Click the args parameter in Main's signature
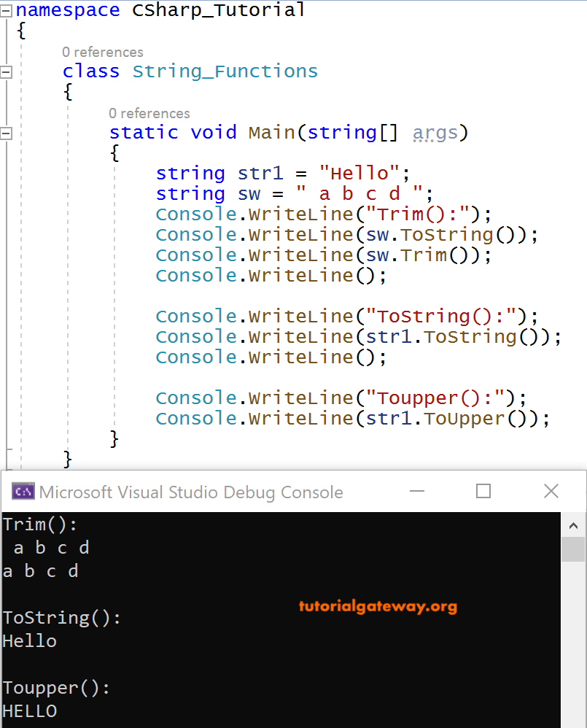587x728 pixels. (435, 132)
